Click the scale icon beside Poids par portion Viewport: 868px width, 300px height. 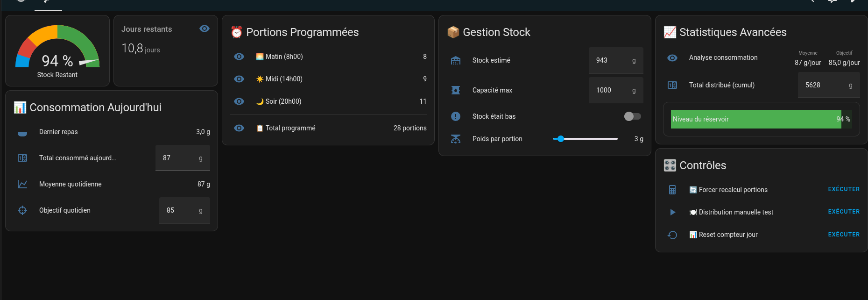pyautogui.click(x=456, y=139)
